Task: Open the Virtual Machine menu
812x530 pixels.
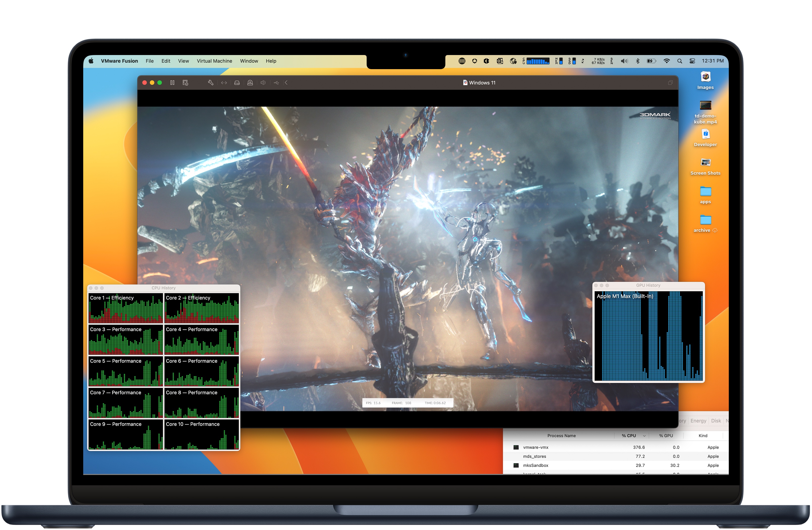Action: coord(214,61)
